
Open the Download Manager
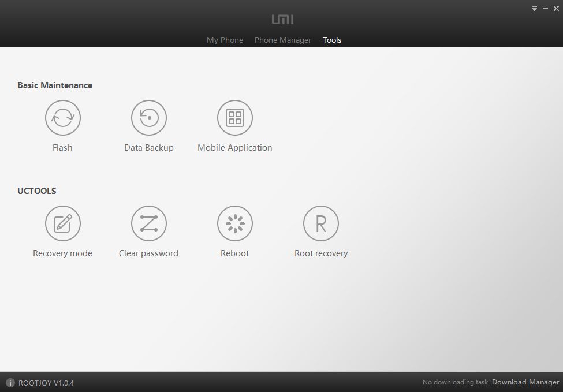pos(525,382)
